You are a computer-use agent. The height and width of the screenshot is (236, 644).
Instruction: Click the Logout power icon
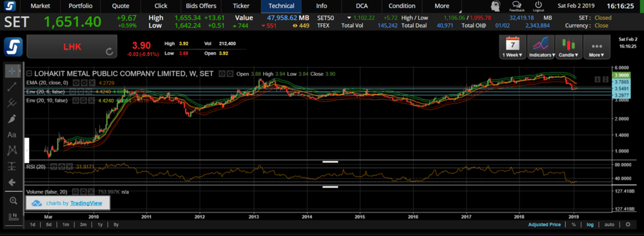click(538, 6)
